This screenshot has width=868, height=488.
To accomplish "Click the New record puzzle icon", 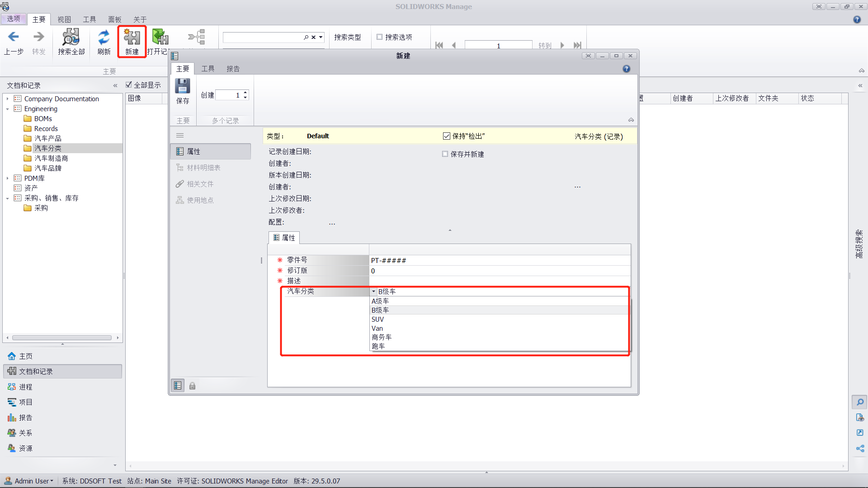I will click(132, 38).
